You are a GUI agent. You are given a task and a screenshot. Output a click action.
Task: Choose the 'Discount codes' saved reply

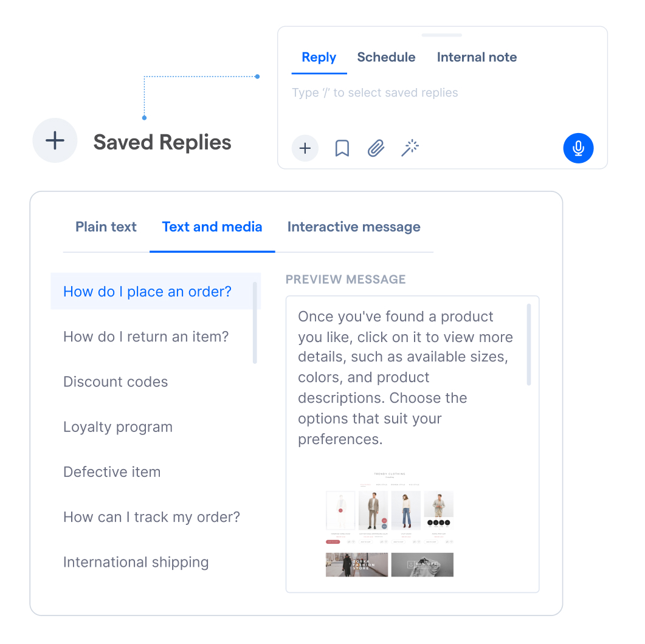[x=116, y=382]
